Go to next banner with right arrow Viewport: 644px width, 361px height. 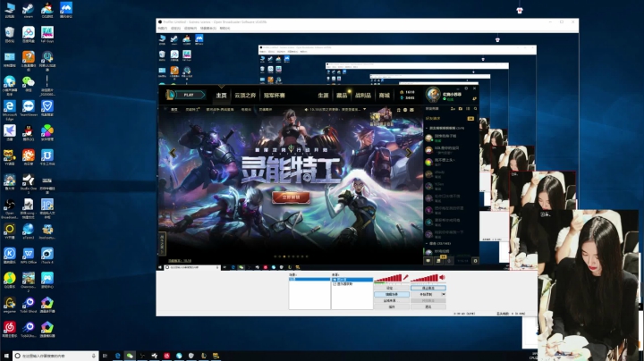[409, 153]
